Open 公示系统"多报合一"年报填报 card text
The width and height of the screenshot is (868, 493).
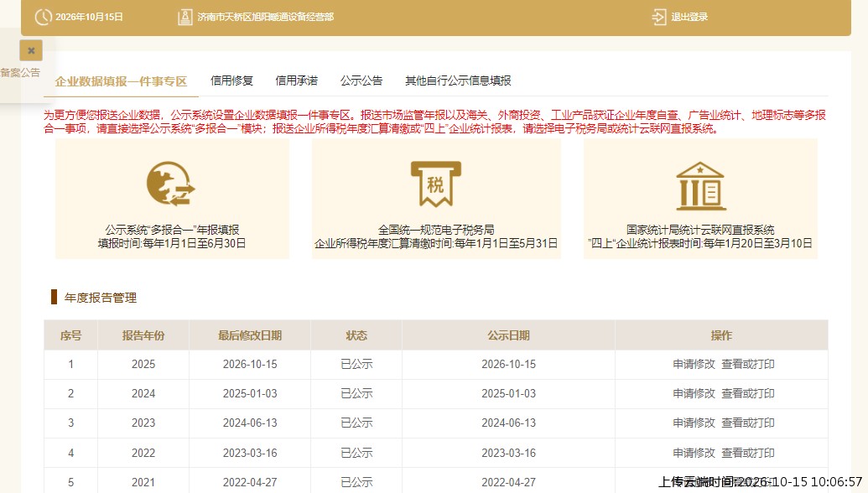coord(172,230)
